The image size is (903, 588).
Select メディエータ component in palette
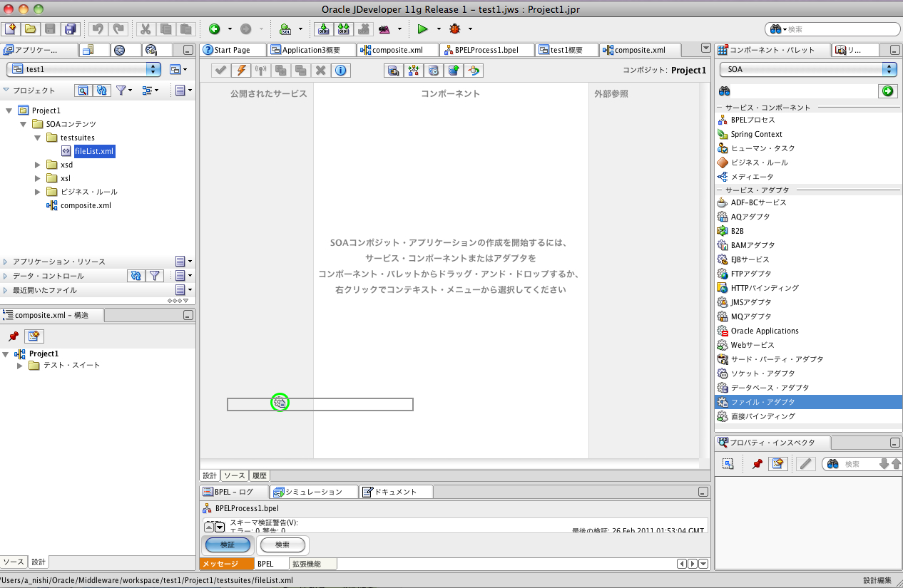coord(752,177)
